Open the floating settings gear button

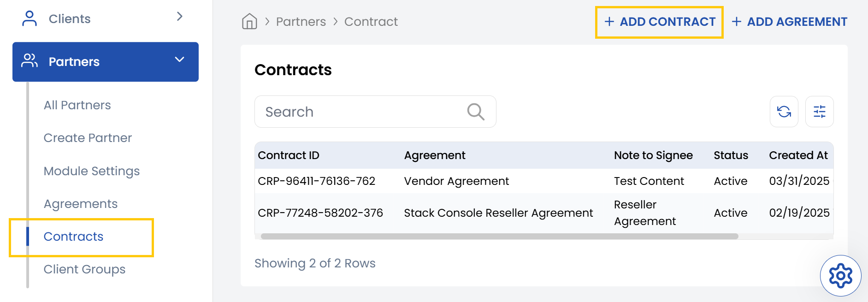click(x=840, y=276)
